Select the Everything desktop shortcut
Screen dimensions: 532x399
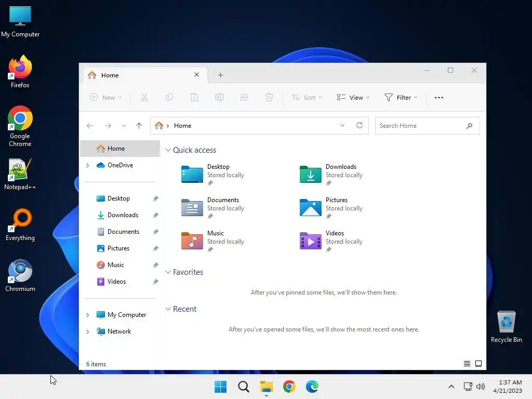(x=20, y=224)
